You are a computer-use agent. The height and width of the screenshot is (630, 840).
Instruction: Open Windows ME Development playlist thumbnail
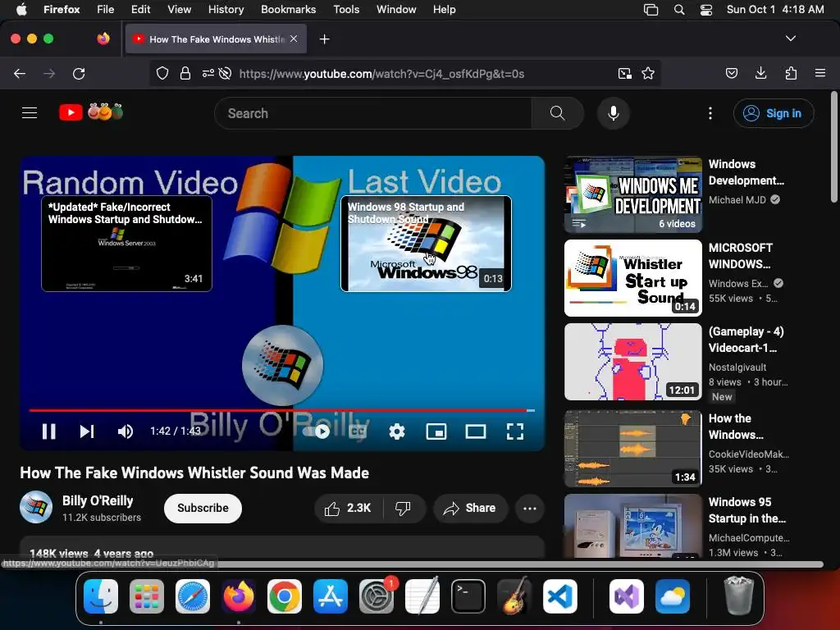click(633, 195)
